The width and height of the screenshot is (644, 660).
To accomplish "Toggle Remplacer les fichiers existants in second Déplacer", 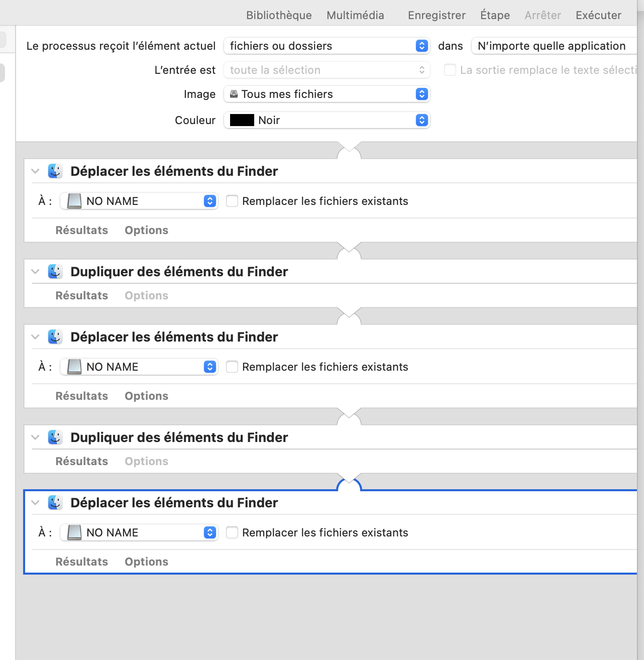I will 232,367.
